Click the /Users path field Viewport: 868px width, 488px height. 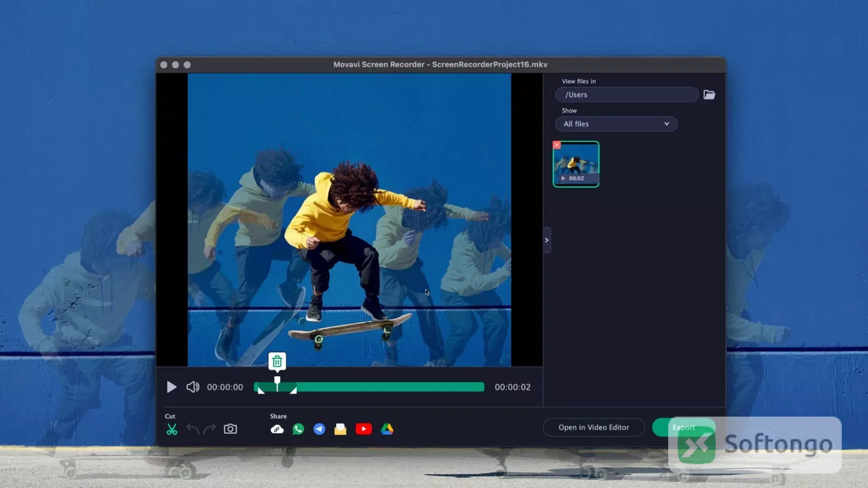tap(627, 94)
